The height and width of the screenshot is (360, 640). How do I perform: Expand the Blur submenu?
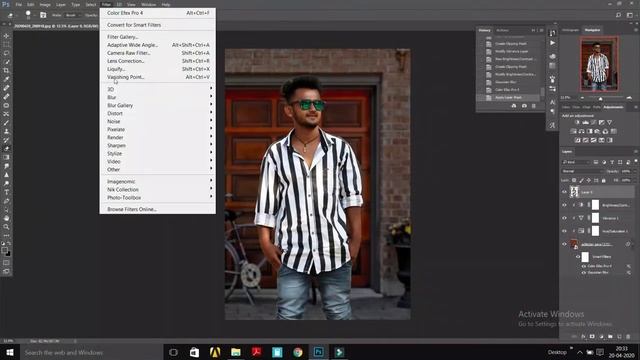tap(158, 97)
